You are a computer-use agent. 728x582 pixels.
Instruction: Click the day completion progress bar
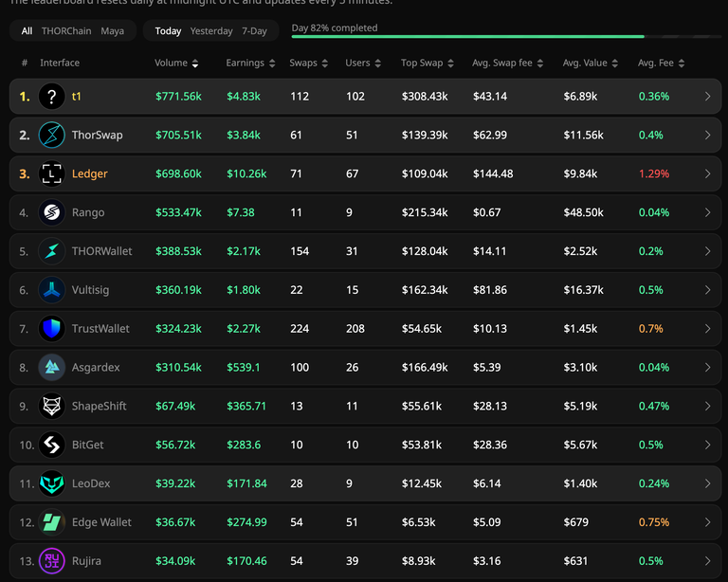tap(506, 36)
